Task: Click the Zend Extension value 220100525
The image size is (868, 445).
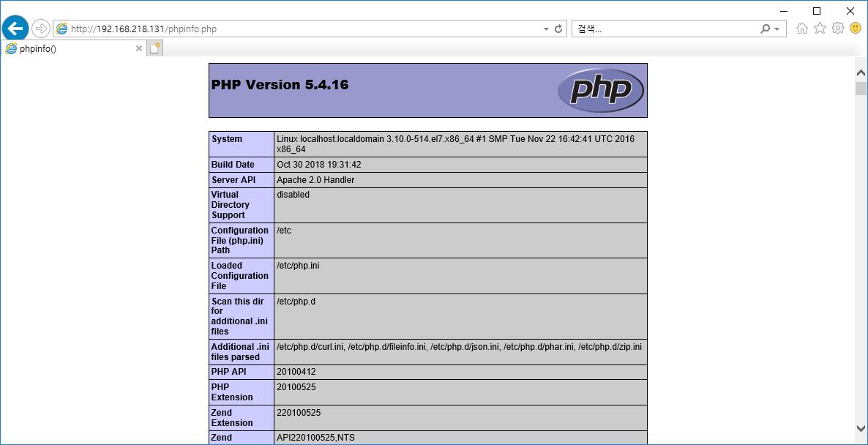Action: click(x=299, y=412)
